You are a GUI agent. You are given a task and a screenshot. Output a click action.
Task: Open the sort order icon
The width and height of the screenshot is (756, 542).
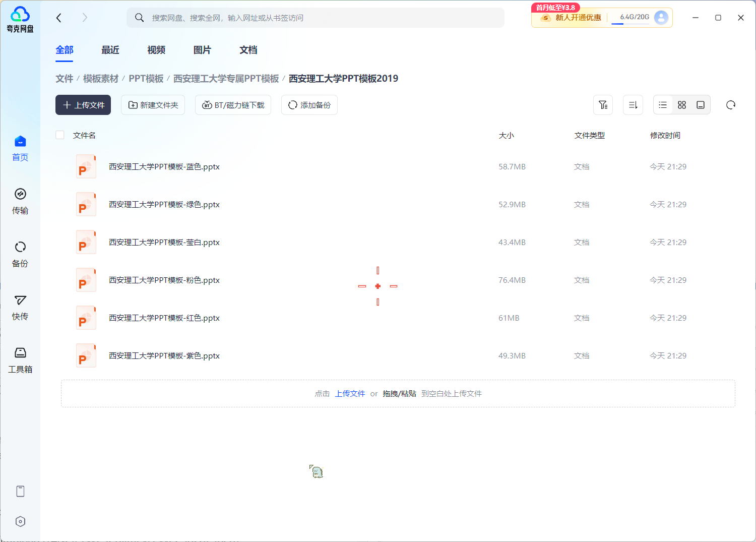pos(633,105)
